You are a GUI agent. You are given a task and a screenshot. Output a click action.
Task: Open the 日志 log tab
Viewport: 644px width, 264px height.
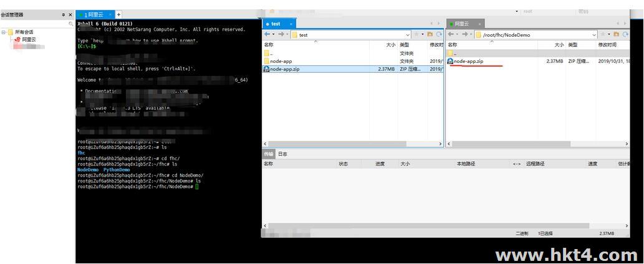click(282, 154)
